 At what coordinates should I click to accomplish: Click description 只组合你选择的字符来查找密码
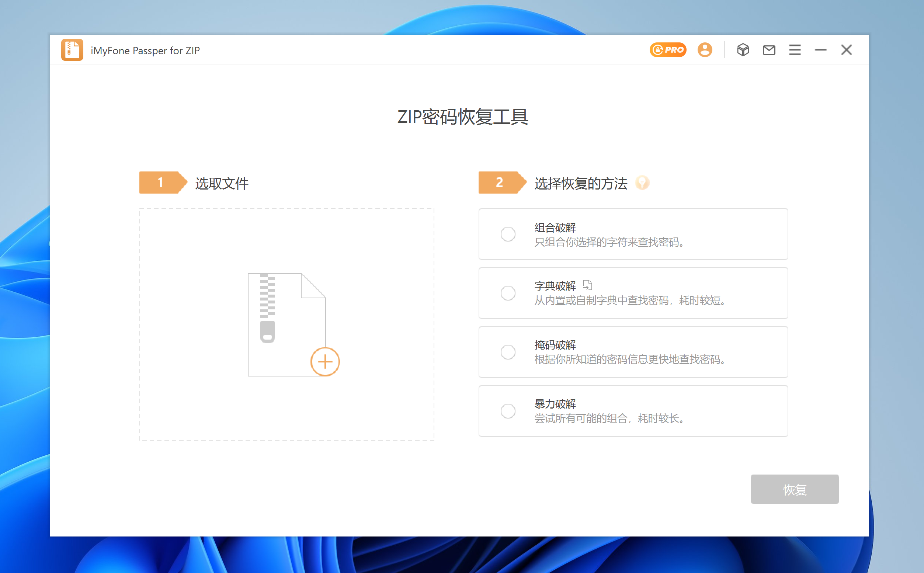[x=609, y=242]
